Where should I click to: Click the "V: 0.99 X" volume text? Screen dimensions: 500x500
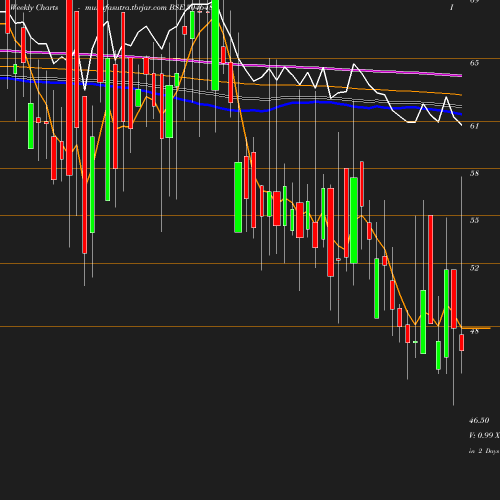coord(484,435)
